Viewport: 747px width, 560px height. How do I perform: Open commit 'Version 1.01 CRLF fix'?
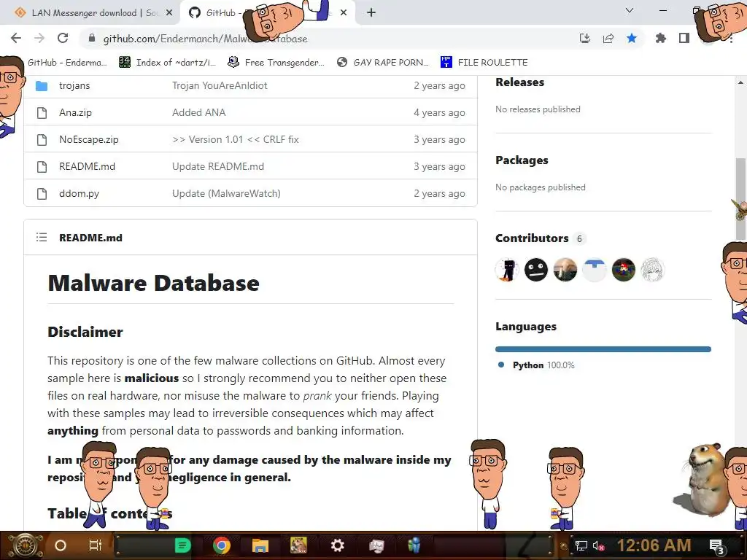236,139
